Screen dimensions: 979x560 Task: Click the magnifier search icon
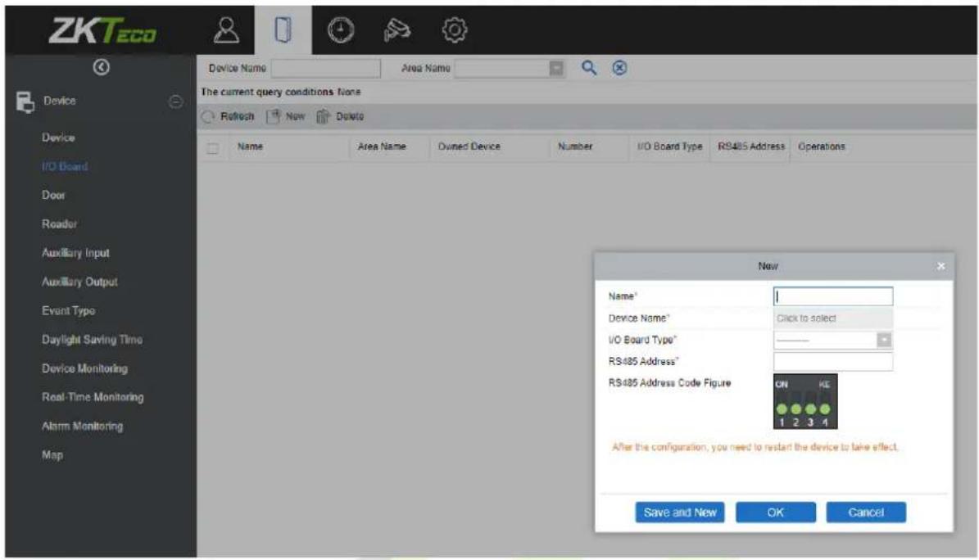point(589,67)
